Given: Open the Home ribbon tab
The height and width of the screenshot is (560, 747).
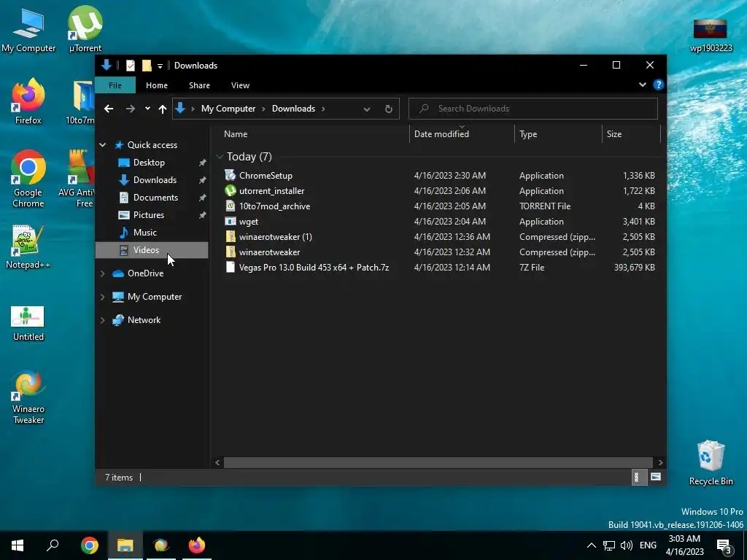Looking at the screenshot, I should tap(157, 85).
